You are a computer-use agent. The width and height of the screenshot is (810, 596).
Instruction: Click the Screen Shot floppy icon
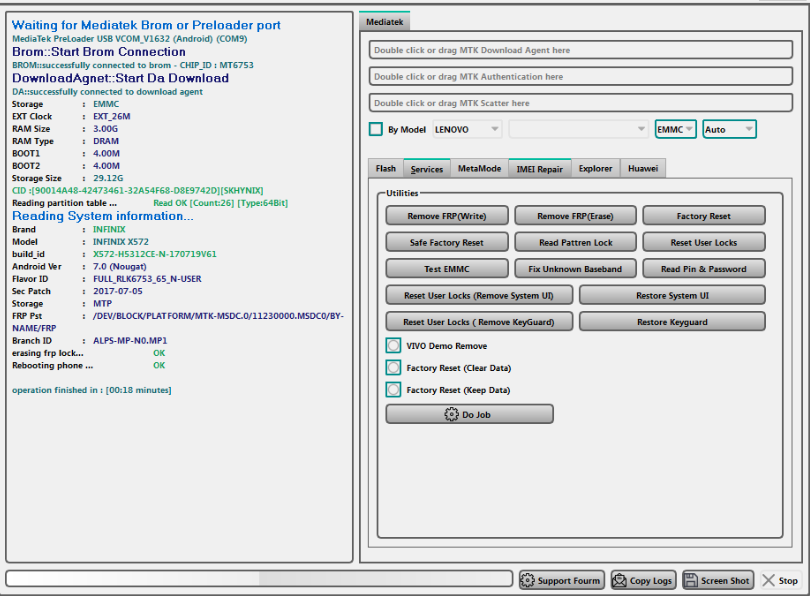[x=691, y=580]
